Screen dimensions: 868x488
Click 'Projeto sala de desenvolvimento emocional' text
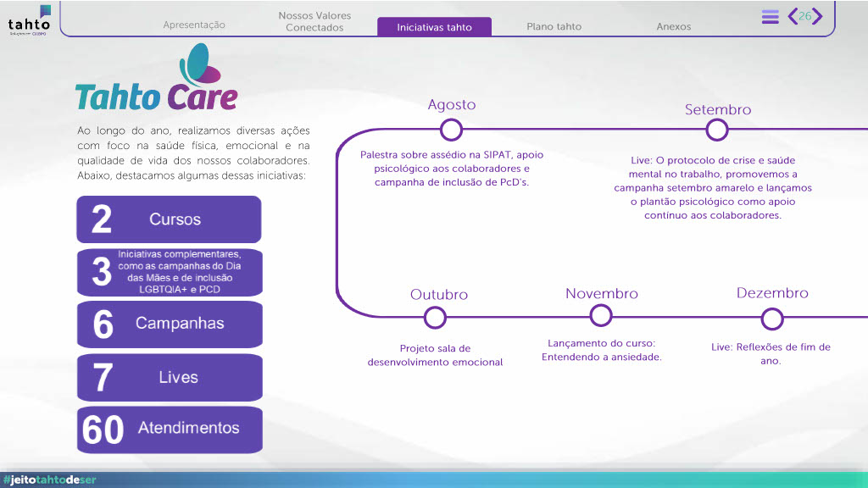click(x=435, y=355)
